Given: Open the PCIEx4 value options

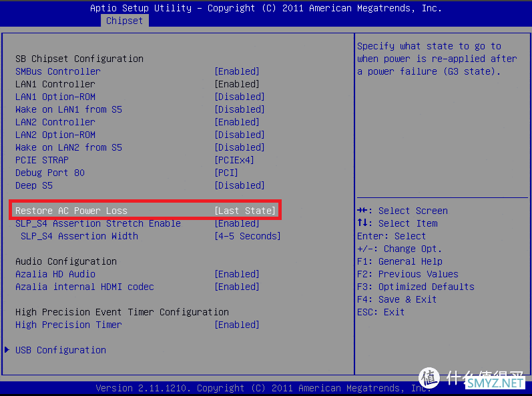Looking at the screenshot, I should 234,160.
